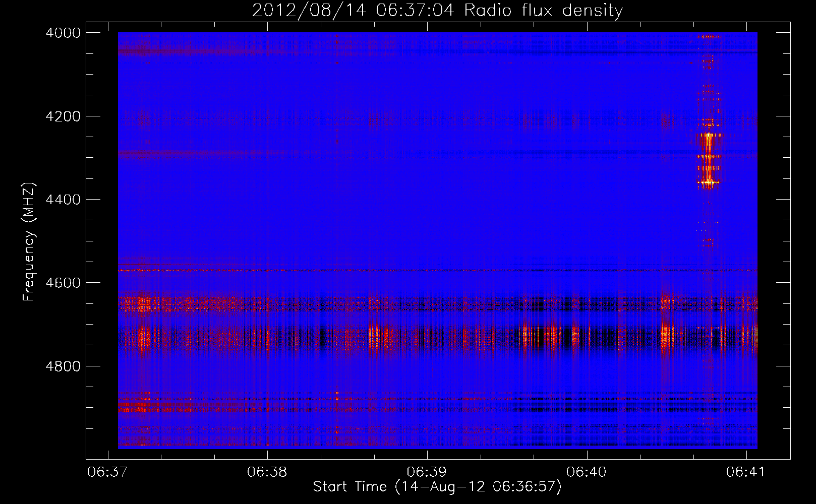Select the 4400 frequency tick label
The width and height of the screenshot is (816, 504).
63,200
